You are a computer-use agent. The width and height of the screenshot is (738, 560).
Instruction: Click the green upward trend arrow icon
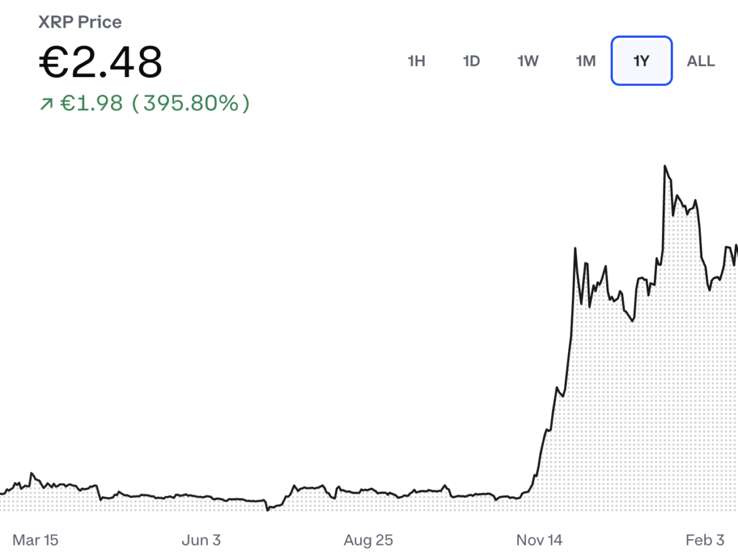click(x=46, y=104)
